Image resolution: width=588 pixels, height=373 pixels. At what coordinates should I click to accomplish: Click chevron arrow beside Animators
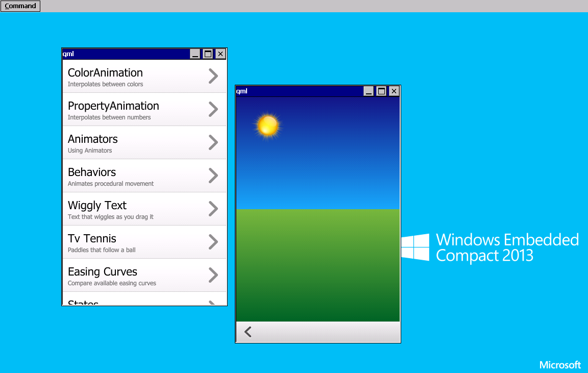click(213, 142)
